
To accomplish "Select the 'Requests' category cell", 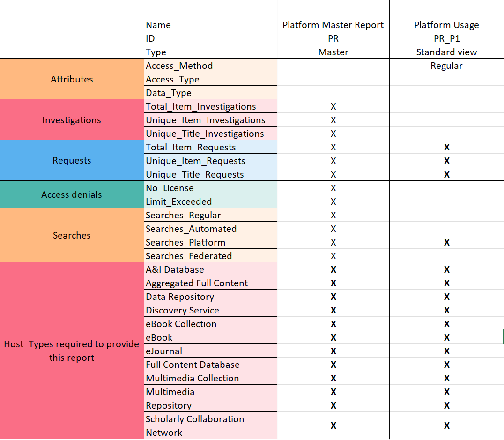I will [x=72, y=160].
